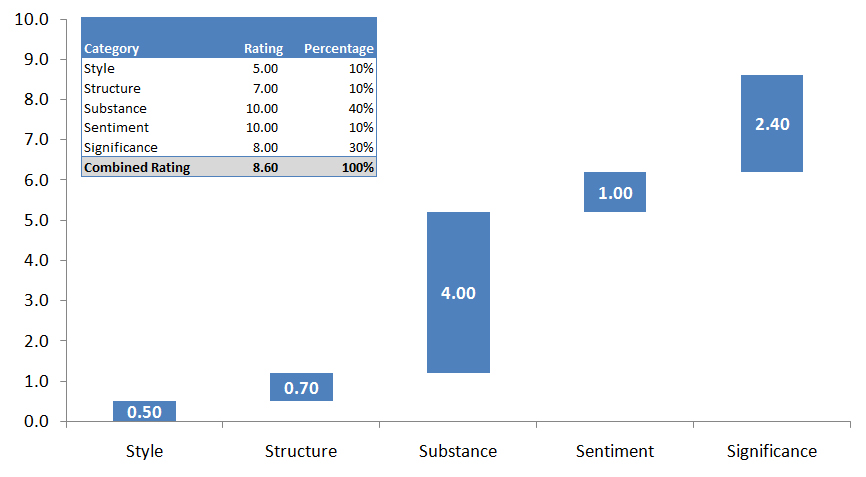Select the Rating column header
This screenshot has height=477, width=866.
point(263,48)
